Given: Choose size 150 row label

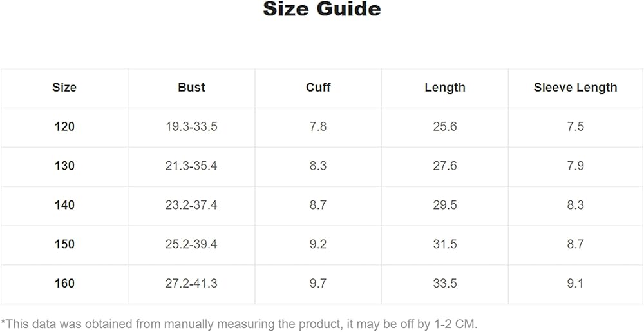Looking at the screenshot, I should click(x=64, y=244).
